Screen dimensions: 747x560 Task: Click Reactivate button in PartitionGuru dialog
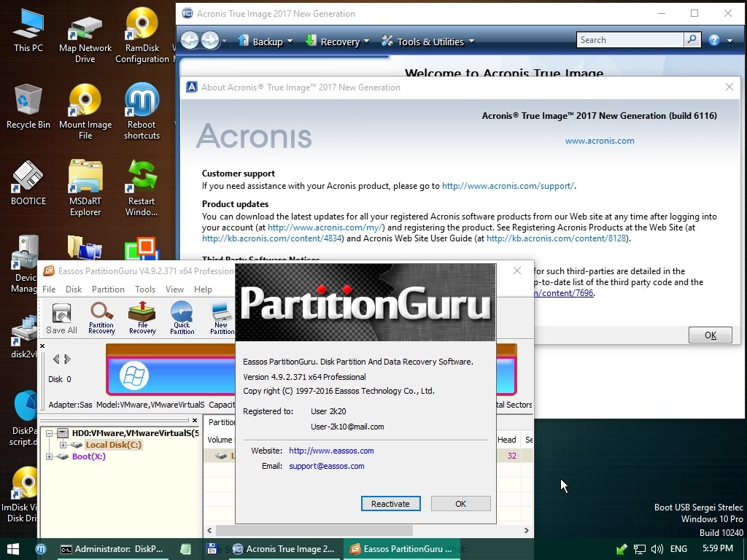[391, 504]
